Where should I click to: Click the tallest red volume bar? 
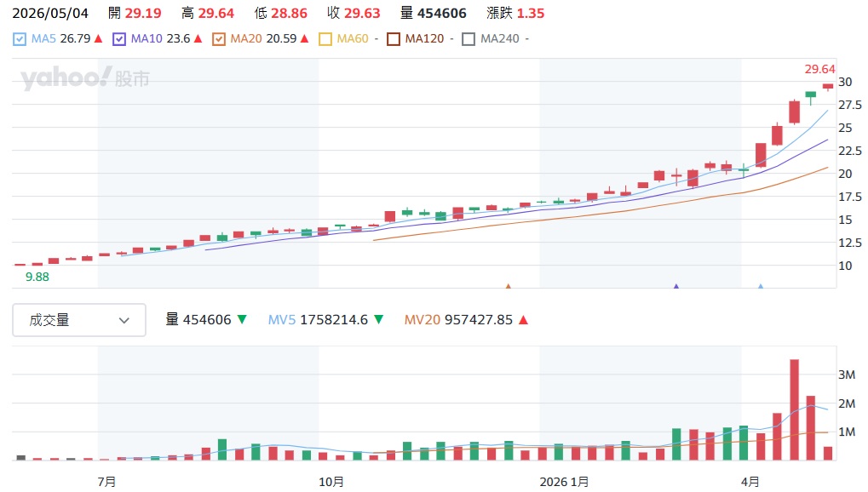point(795,409)
